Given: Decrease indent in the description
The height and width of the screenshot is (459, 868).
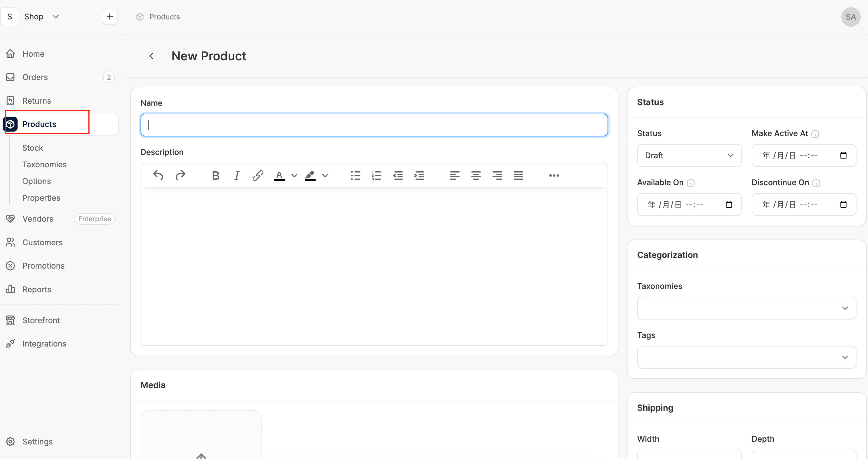Looking at the screenshot, I should pyautogui.click(x=398, y=175).
